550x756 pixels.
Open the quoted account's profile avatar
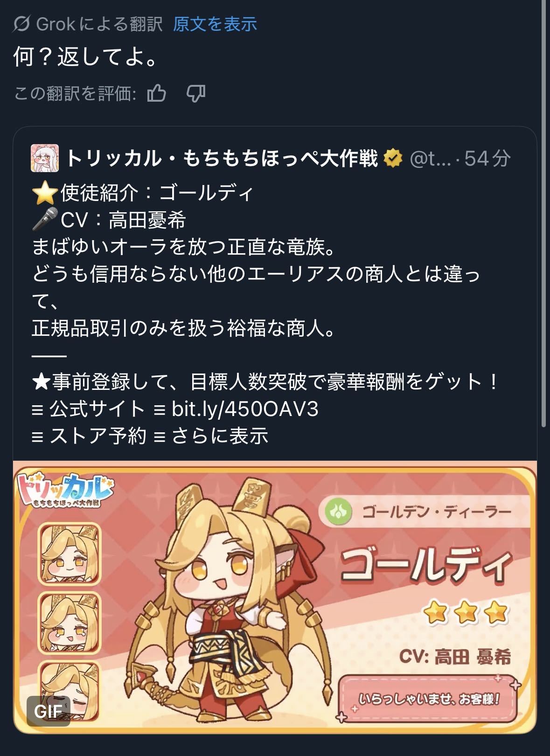45,158
